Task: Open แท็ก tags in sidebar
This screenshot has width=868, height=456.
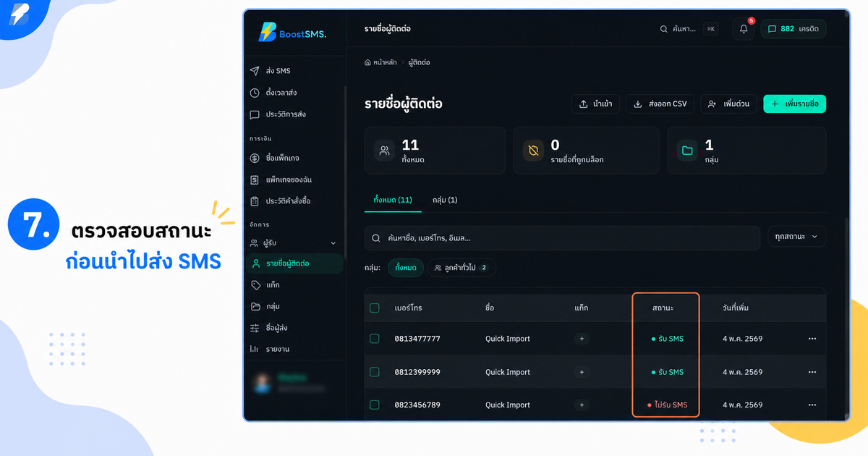Action: point(265,285)
